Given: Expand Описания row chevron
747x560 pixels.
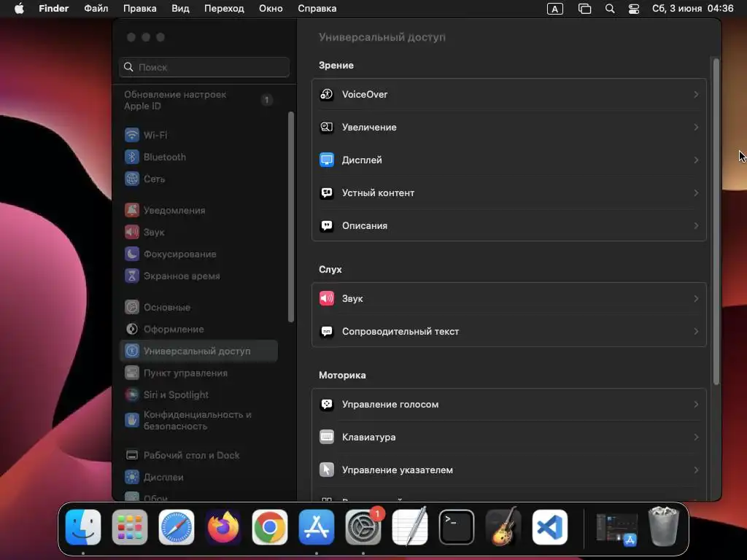Looking at the screenshot, I should tap(696, 226).
